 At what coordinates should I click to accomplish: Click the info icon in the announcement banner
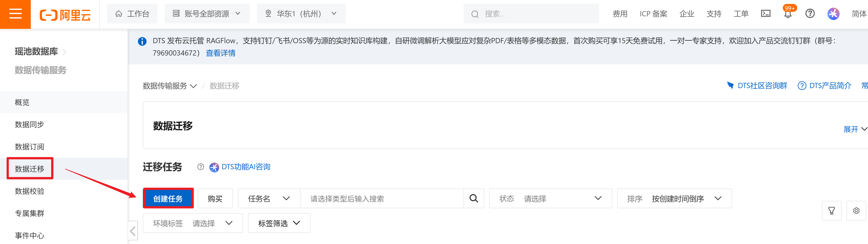142,41
